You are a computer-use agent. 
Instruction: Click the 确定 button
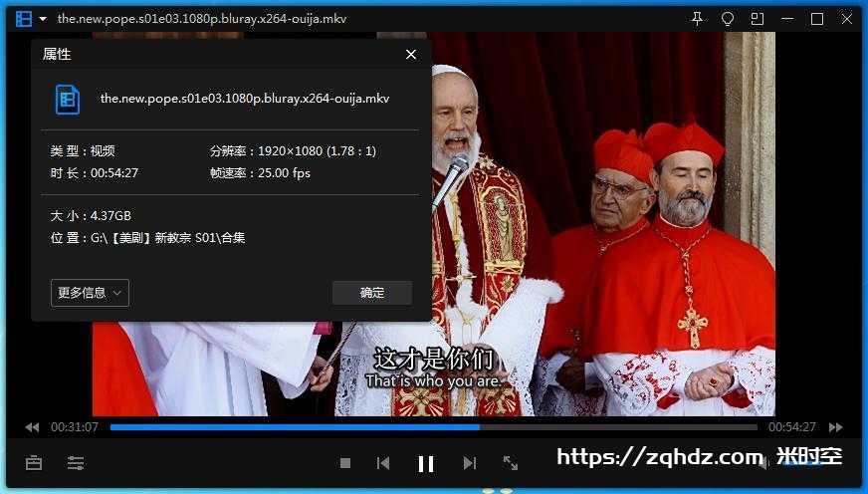tap(372, 293)
